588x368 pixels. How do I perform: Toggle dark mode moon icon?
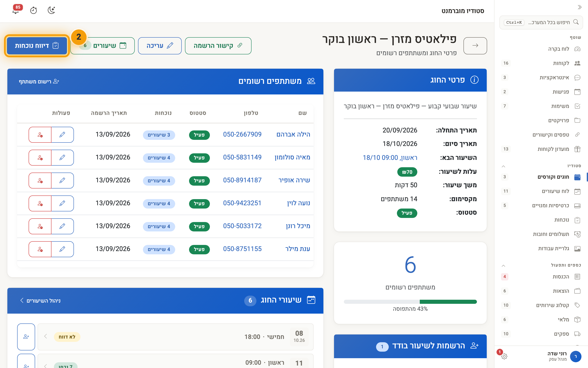[51, 10]
